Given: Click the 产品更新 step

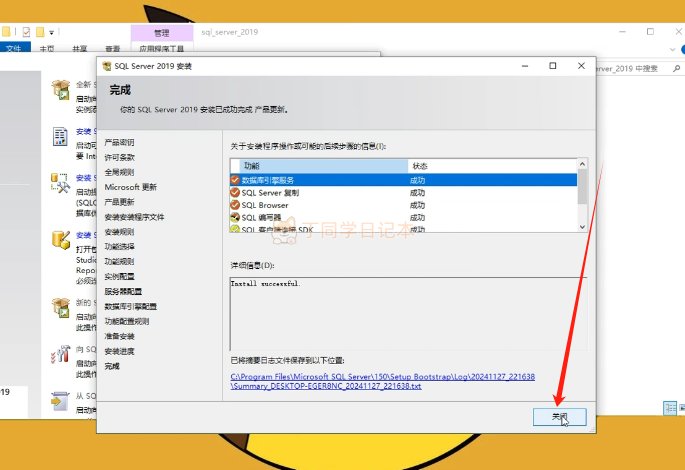Looking at the screenshot, I should click(x=119, y=202).
